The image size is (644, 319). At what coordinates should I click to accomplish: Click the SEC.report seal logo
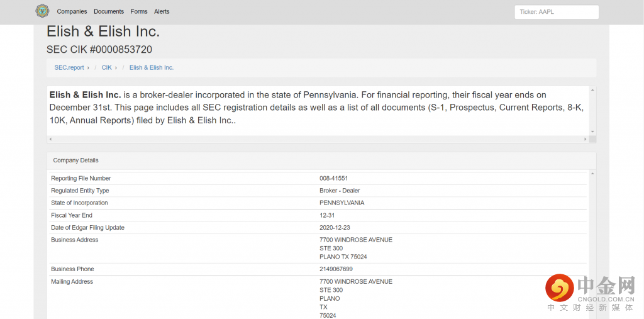(x=42, y=11)
